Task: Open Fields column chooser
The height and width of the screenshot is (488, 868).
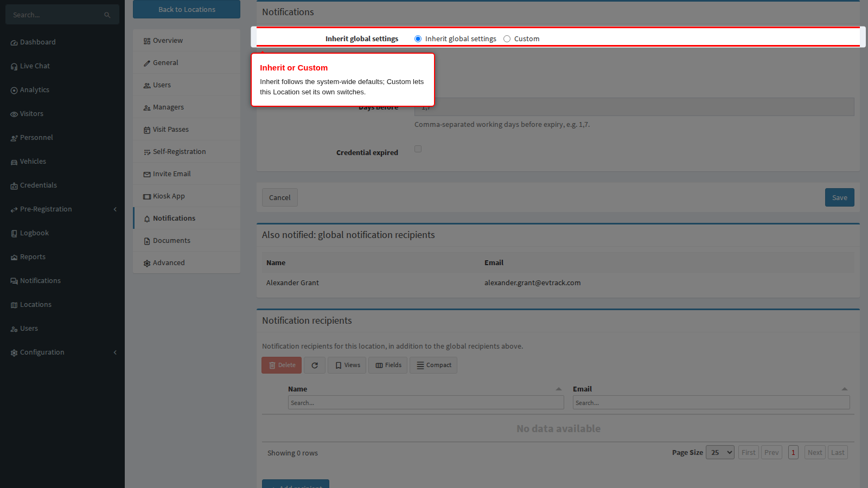Action: (x=388, y=365)
